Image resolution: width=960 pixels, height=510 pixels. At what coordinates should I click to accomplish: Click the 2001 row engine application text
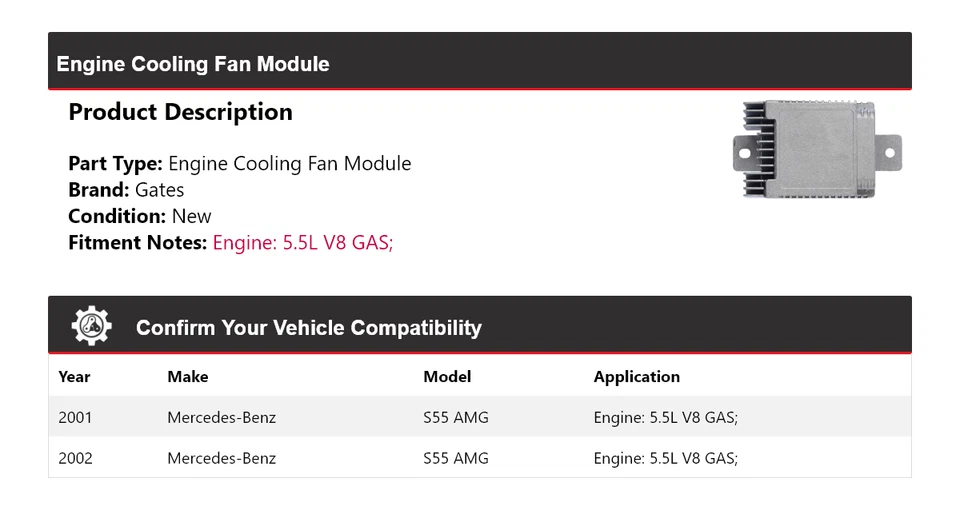coord(665,417)
